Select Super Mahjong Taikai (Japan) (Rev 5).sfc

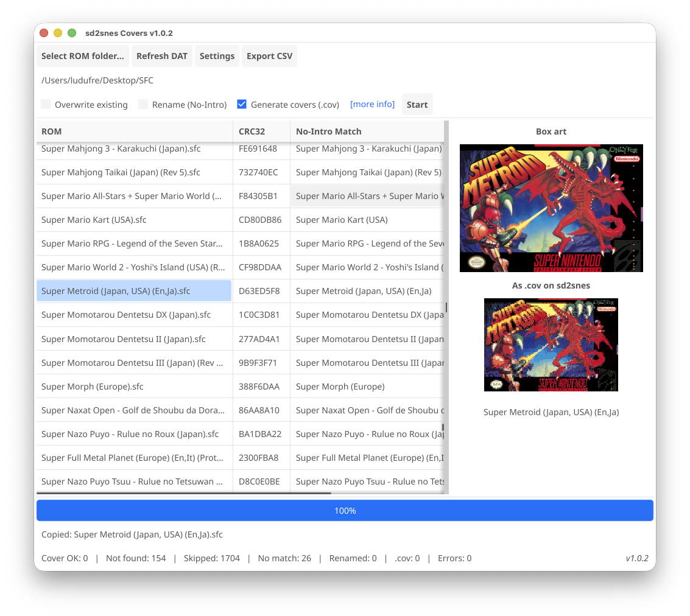134,172
